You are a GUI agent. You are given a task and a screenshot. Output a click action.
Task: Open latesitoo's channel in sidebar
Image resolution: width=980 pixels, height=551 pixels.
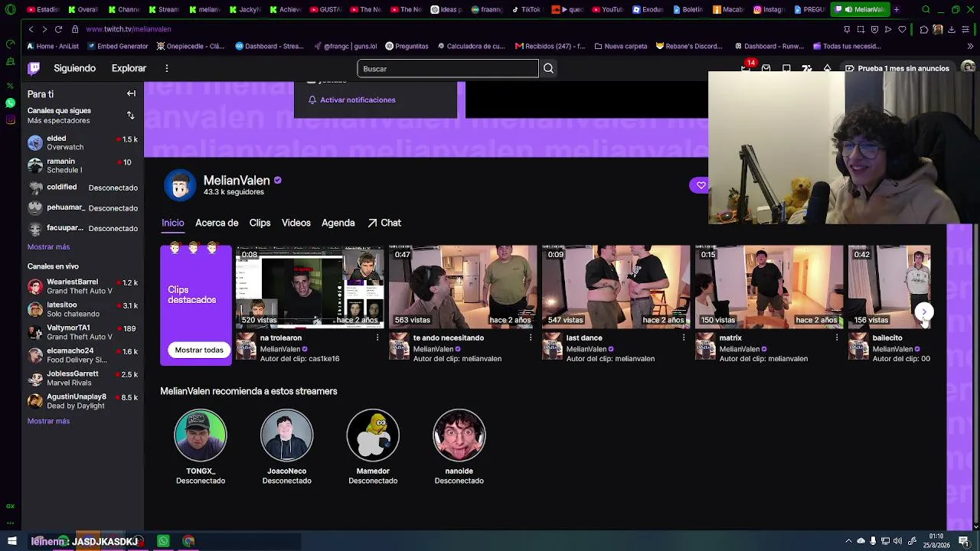tap(83, 309)
